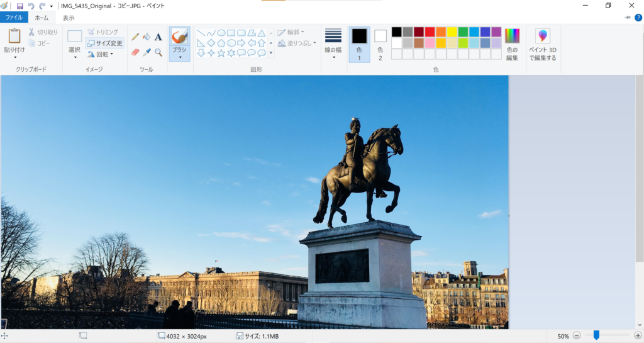Click the Resize (サイズ変更) button
This screenshot has width=644, height=343.
[x=104, y=43]
